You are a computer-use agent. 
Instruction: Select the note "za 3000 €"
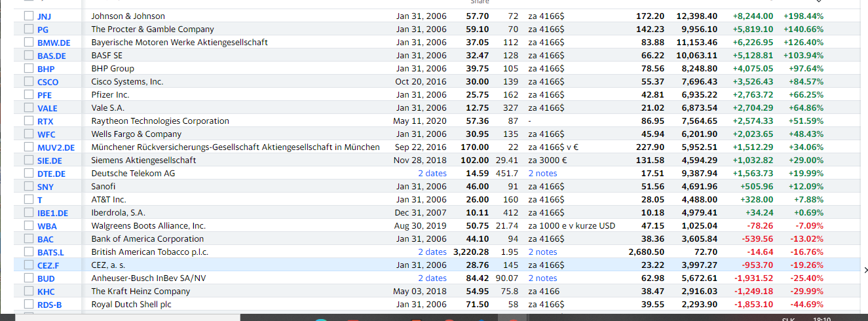pyautogui.click(x=548, y=160)
